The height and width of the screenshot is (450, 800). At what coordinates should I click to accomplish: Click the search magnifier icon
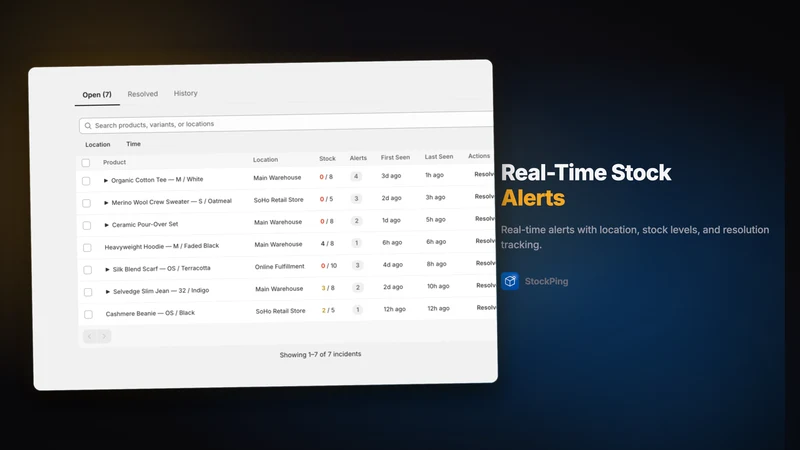point(88,126)
